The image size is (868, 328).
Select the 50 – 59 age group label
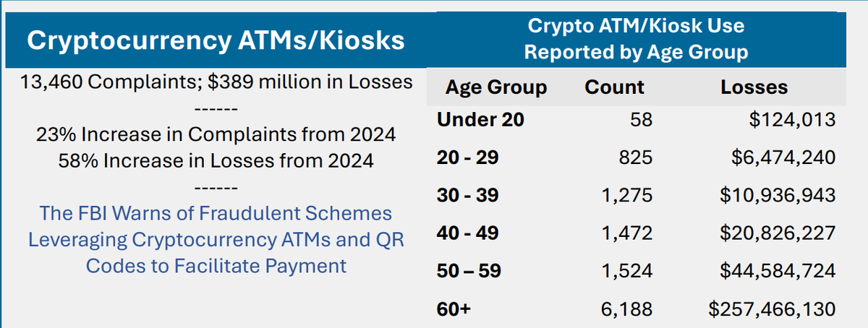(469, 272)
